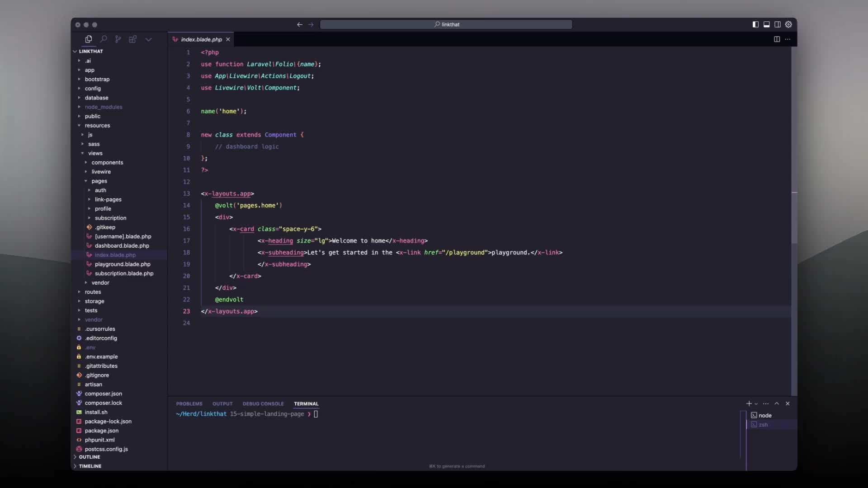The image size is (868, 488).
Task: Expand the link-pages folder
Action: pos(108,199)
